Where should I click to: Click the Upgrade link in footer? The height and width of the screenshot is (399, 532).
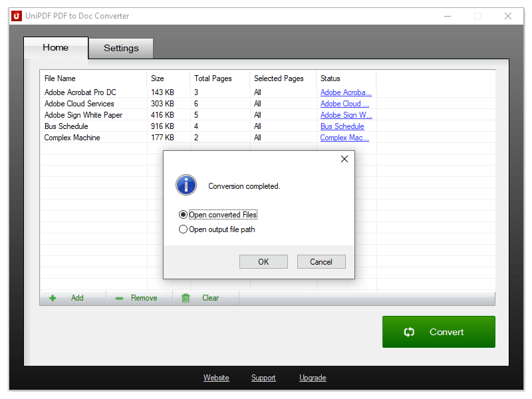click(313, 378)
